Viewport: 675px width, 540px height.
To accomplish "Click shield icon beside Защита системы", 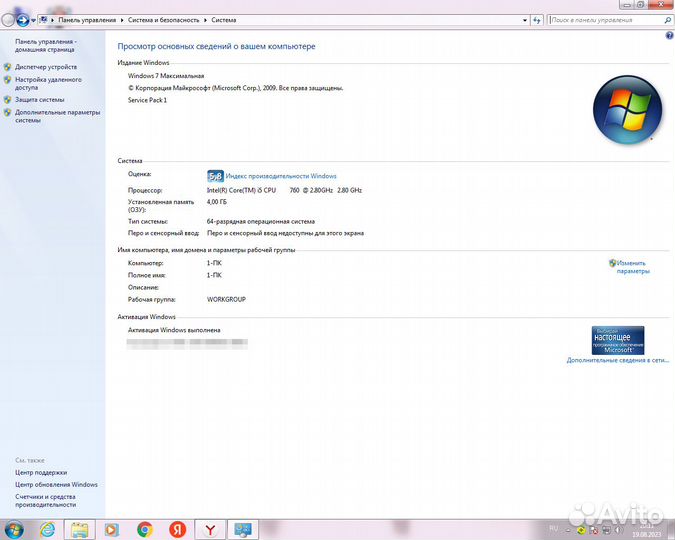I will [x=7, y=100].
